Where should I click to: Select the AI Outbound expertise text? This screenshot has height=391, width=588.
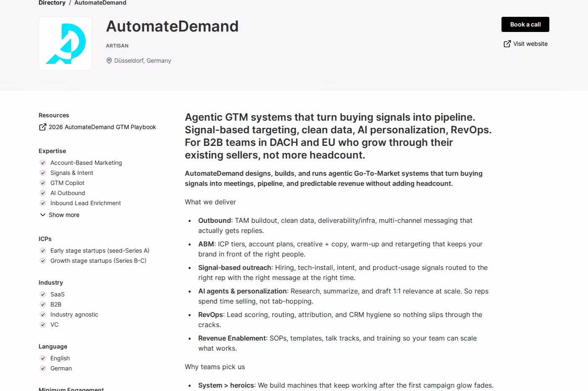point(68,193)
